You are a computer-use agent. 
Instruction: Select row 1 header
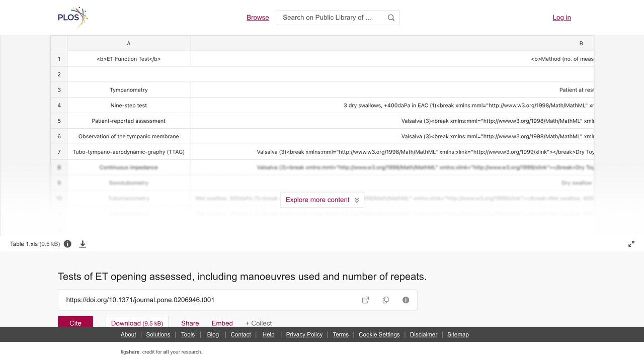point(59,59)
